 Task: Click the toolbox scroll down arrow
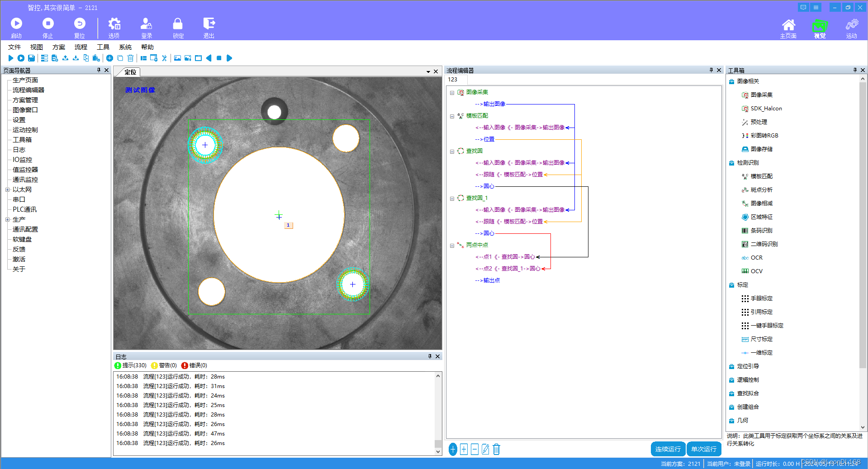click(863, 427)
